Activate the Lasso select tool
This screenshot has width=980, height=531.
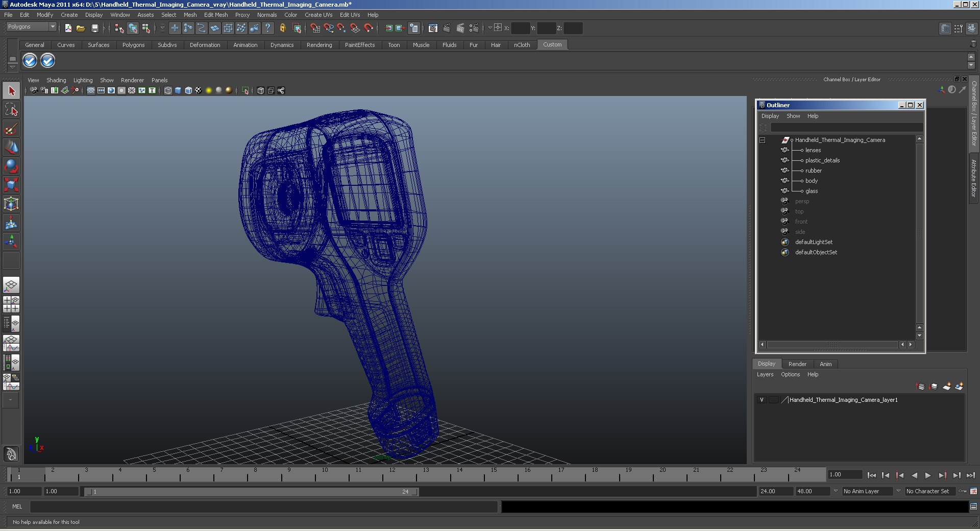11,110
